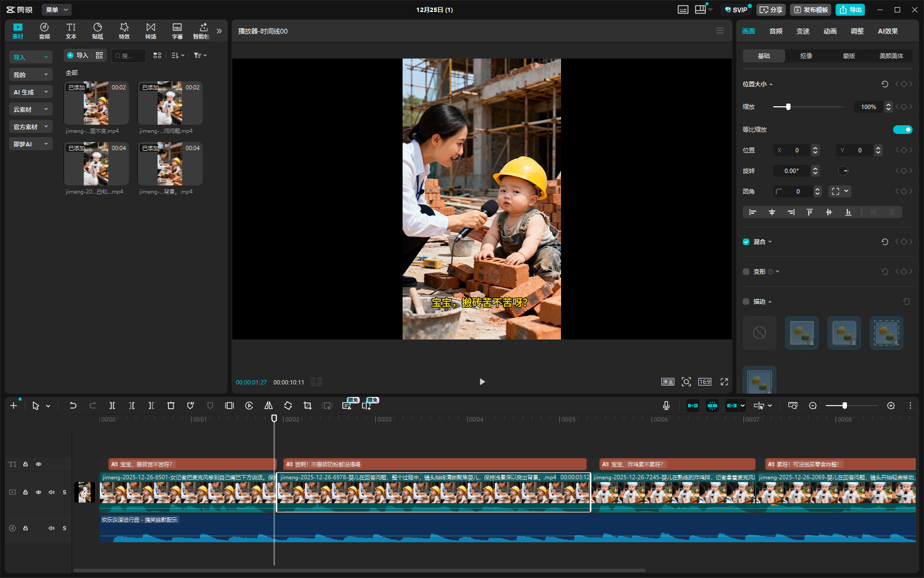
Task: Uncheck the 混合 blend checkbox
Action: (746, 242)
